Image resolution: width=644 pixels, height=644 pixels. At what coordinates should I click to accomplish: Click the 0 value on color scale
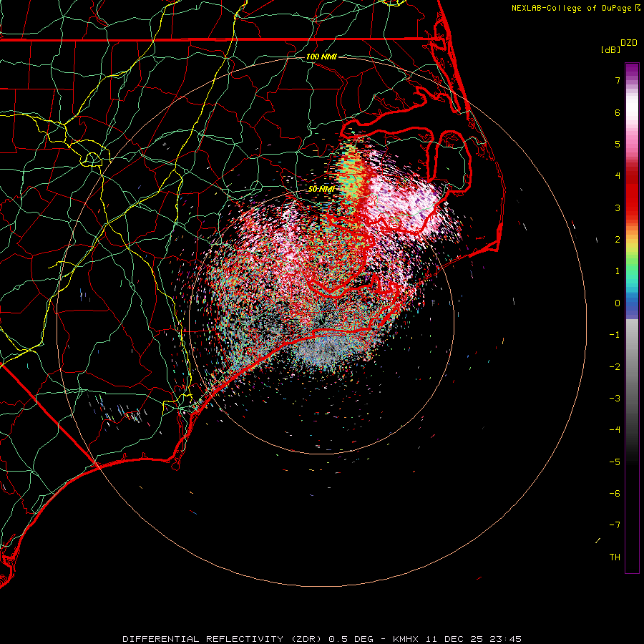tap(618, 303)
